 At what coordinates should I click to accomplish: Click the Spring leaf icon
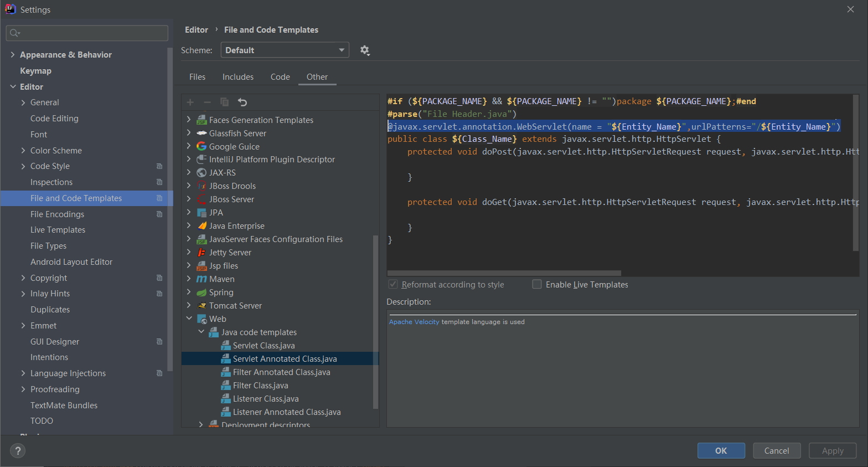[201, 292]
